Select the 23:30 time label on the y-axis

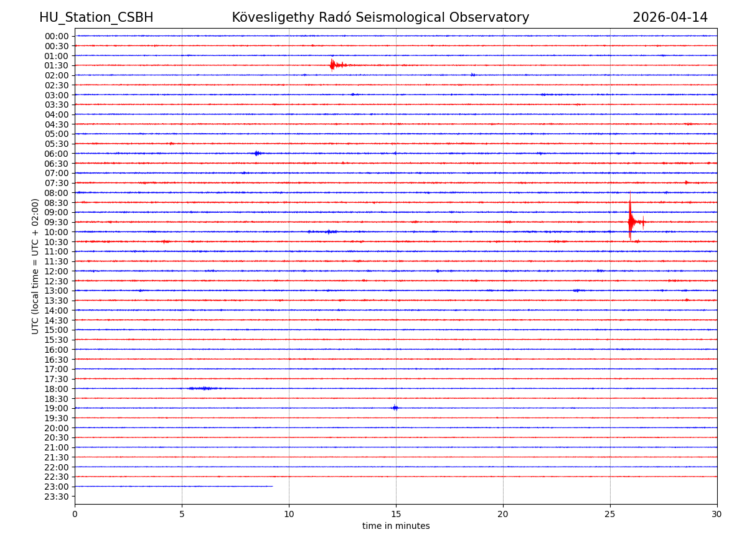[x=56, y=497]
